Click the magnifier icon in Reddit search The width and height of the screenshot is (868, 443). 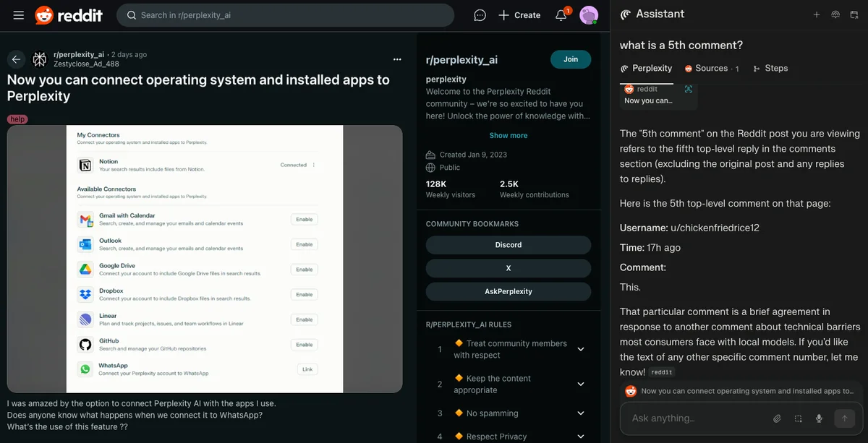(x=131, y=15)
